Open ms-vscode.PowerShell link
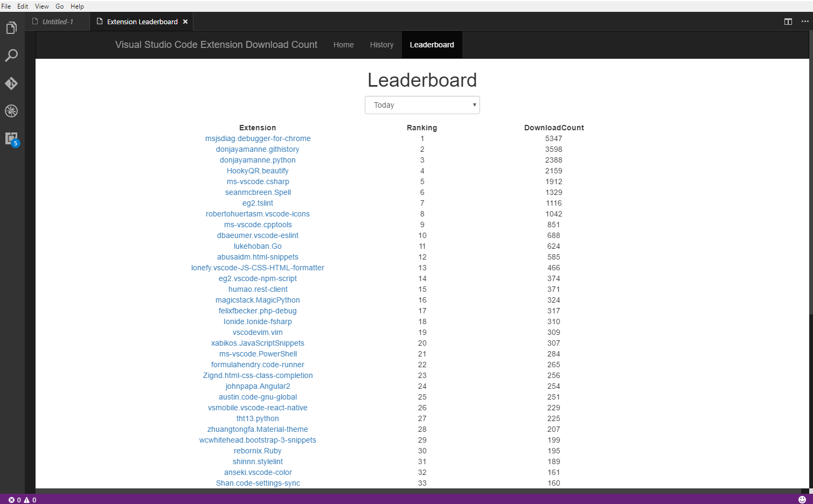The image size is (813, 504). (258, 354)
